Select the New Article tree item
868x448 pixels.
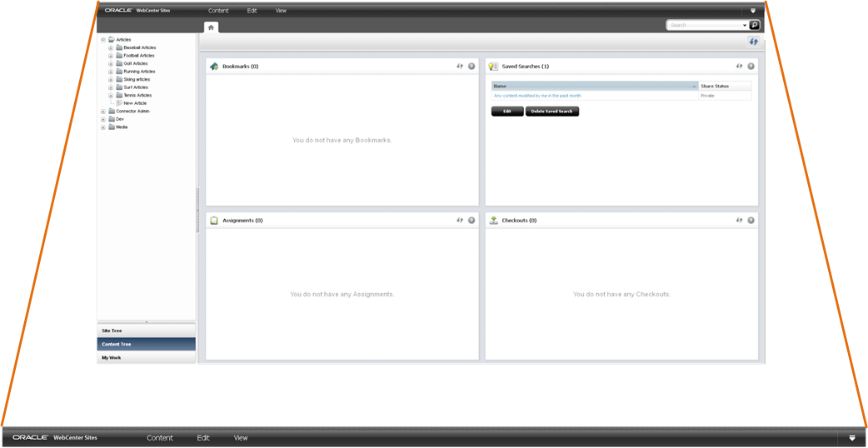click(135, 103)
